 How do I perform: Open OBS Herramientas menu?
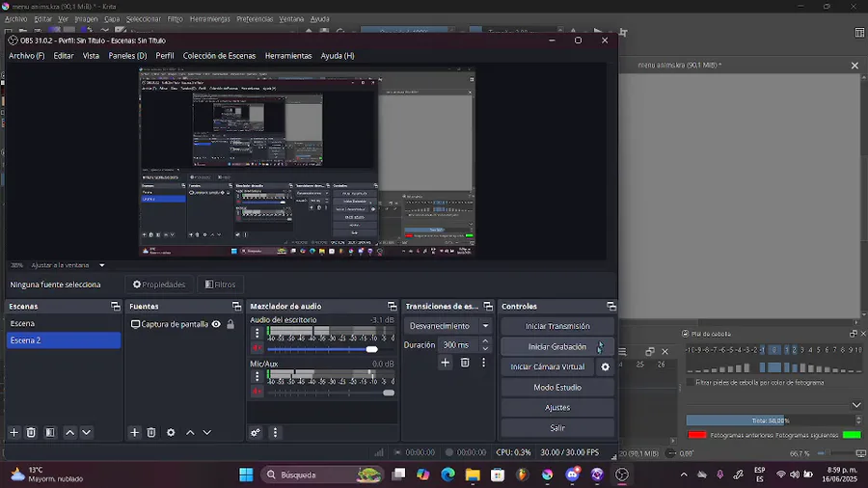(x=288, y=56)
